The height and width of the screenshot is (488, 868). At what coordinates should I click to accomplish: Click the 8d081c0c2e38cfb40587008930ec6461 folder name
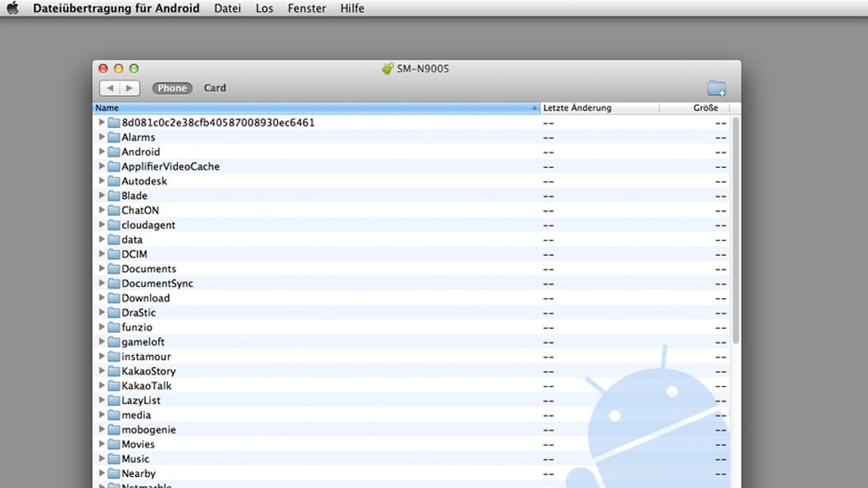[218, 122]
